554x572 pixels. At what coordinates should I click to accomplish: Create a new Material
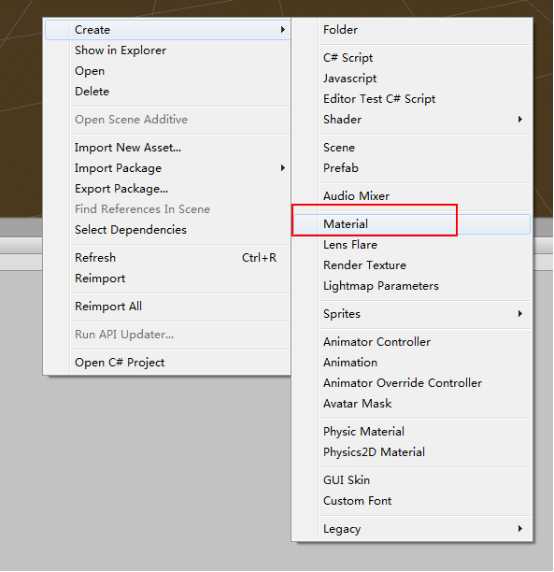412,224
